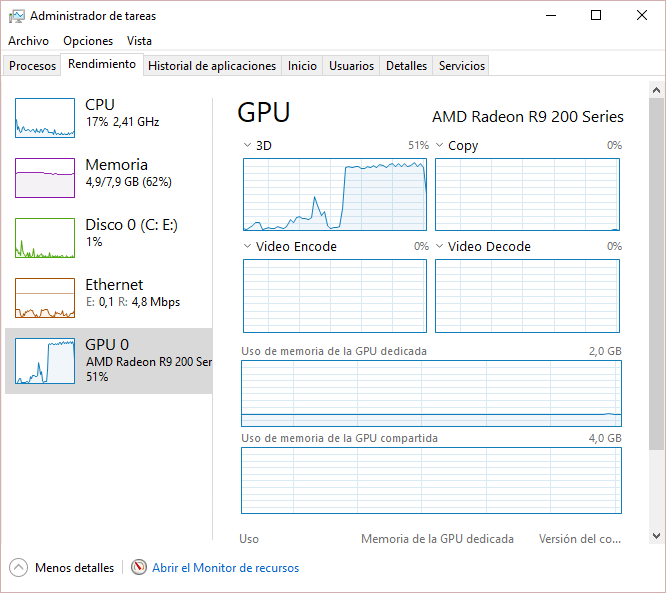Click the 'Uso' statistic label

coord(249,539)
